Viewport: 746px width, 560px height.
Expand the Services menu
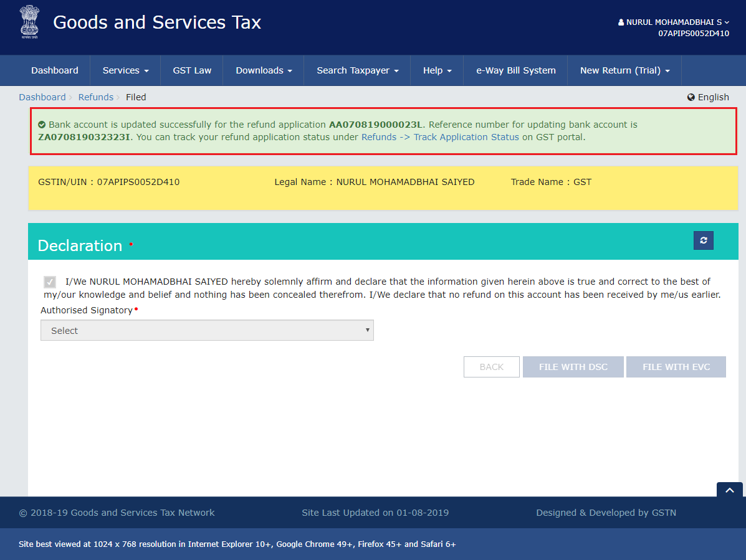click(126, 70)
